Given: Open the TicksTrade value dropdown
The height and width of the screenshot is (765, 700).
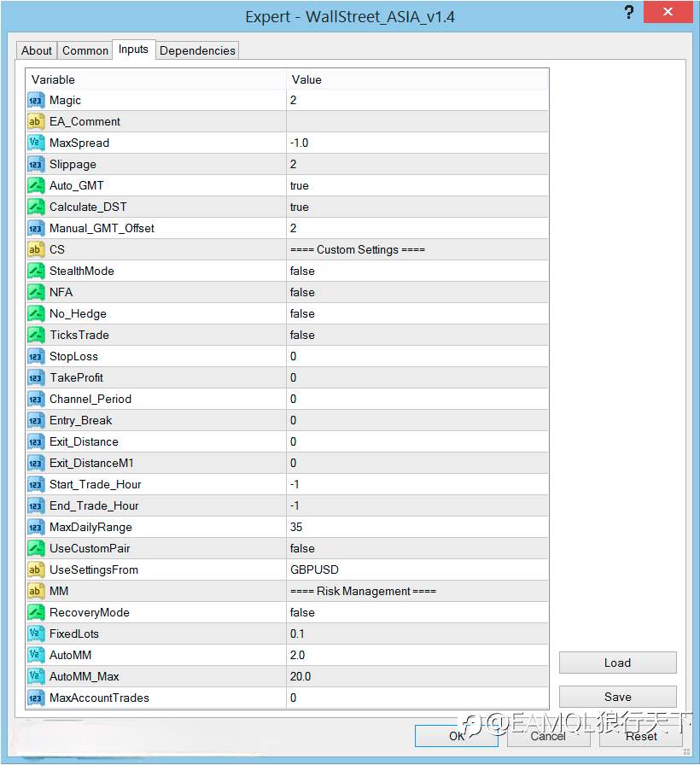Looking at the screenshot, I should tap(417, 336).
